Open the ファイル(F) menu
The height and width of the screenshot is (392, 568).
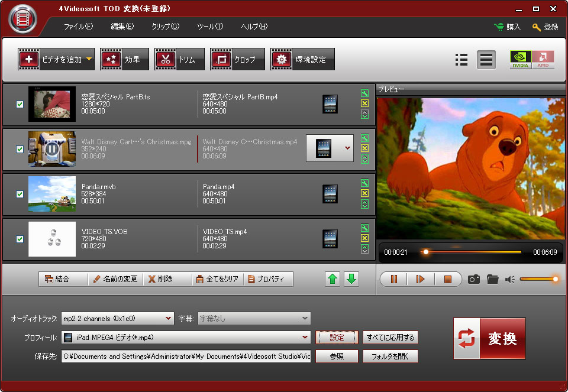78,27
